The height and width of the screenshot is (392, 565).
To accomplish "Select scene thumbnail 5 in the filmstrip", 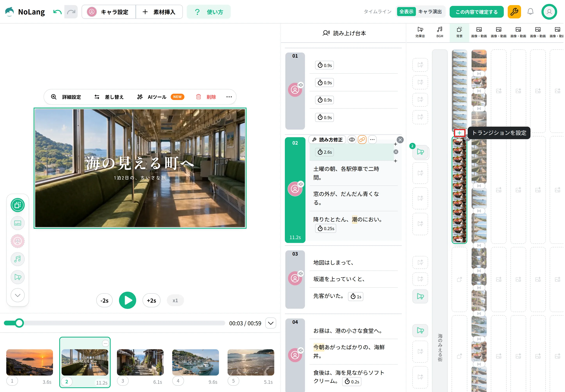I will tap(251, 362).
